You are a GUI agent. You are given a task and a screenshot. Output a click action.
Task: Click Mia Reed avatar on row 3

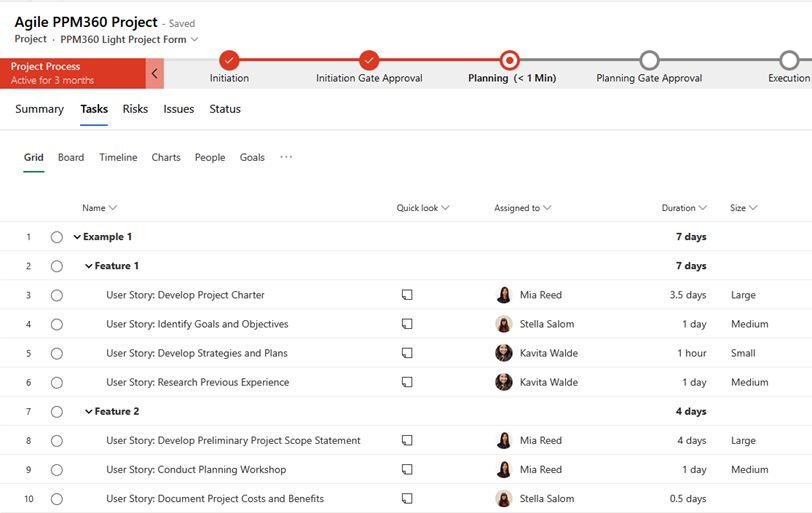point(504,295)
